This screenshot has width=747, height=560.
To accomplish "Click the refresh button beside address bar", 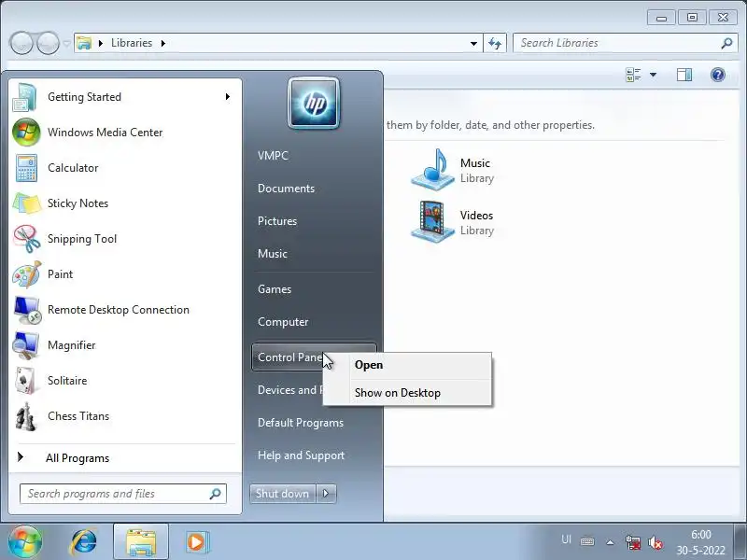I will click(495, 43).
